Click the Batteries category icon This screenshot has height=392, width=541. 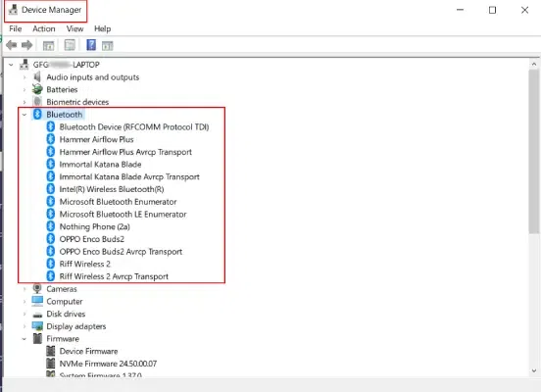click(x=37, y=89)
